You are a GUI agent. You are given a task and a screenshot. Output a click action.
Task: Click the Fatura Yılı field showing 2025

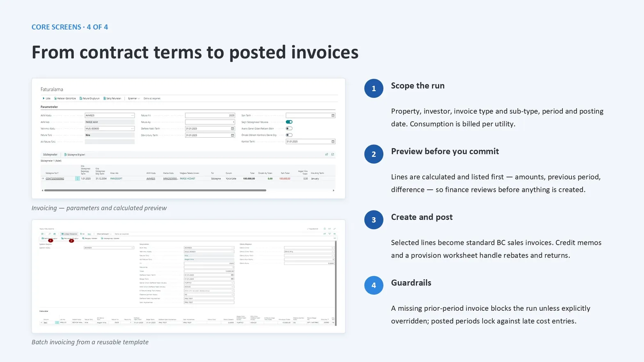click(x=210, y=116)
